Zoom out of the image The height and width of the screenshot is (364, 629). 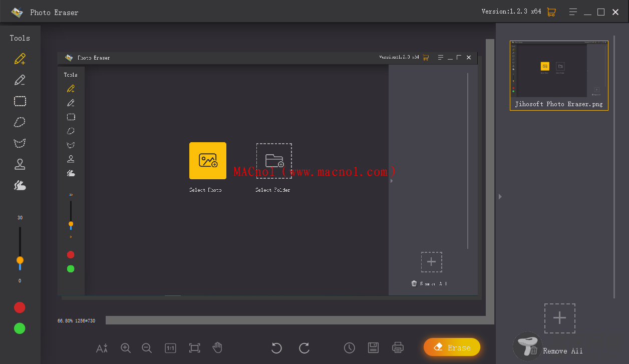[x=147, y=348]
